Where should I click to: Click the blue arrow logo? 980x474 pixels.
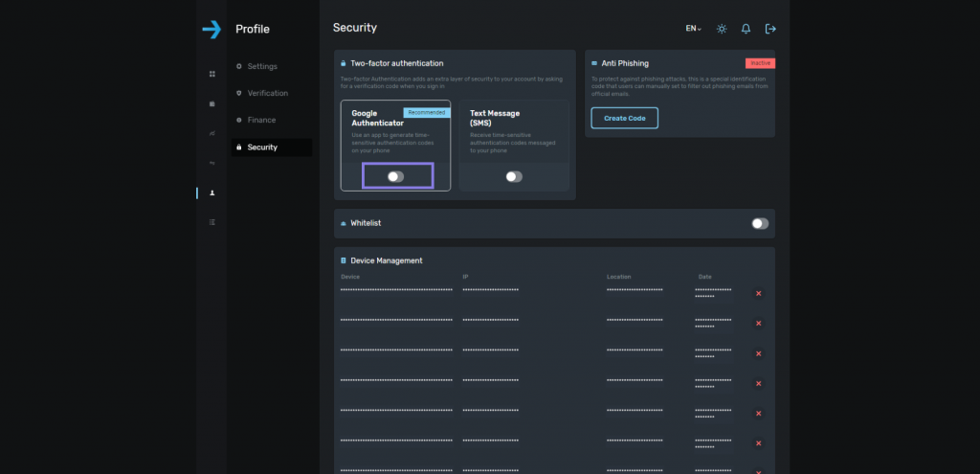point(212,30)
